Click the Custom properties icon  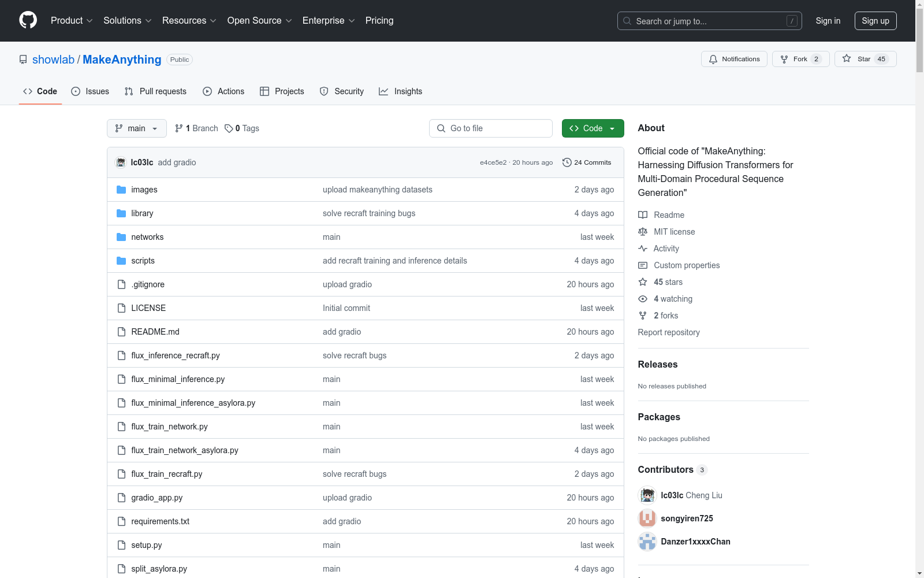pos(643,265)
